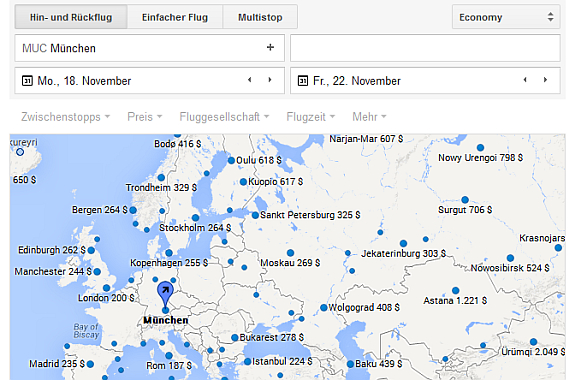Expand the Preis filter

click(x=145, y=117)
